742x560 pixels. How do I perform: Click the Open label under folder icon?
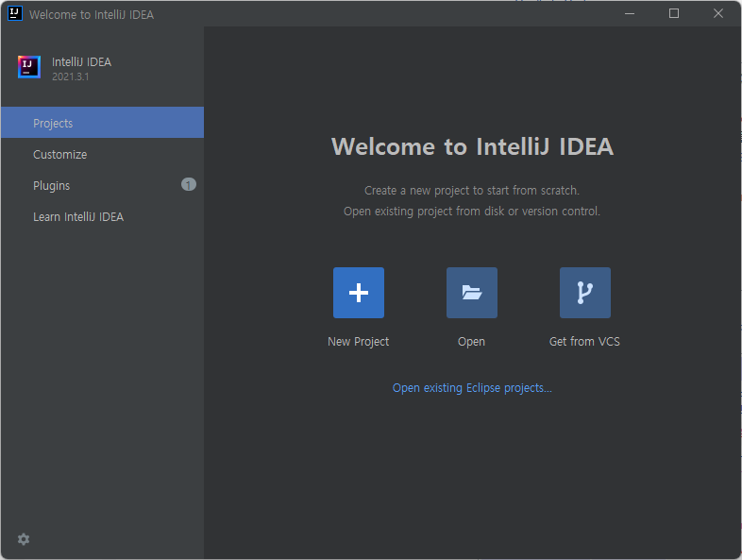pos(471,341)
